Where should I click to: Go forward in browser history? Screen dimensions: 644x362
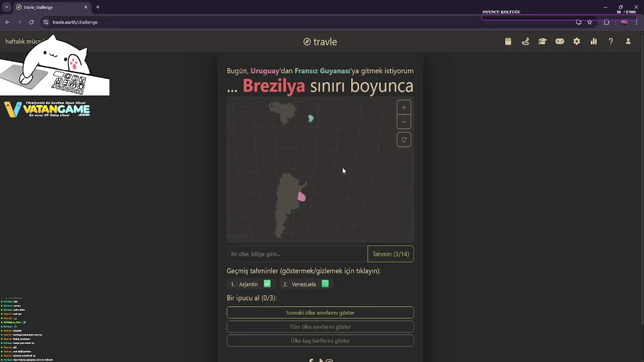[x=20, y=22]
